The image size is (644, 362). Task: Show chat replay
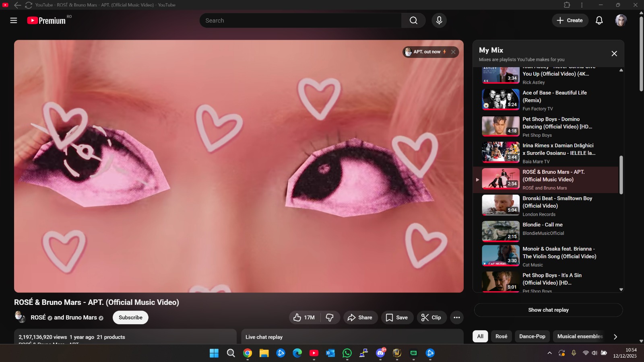pyautogui.click(x=548, y=310)
